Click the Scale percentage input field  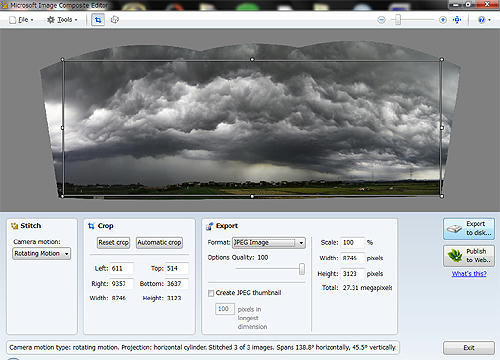pos(352,242)
